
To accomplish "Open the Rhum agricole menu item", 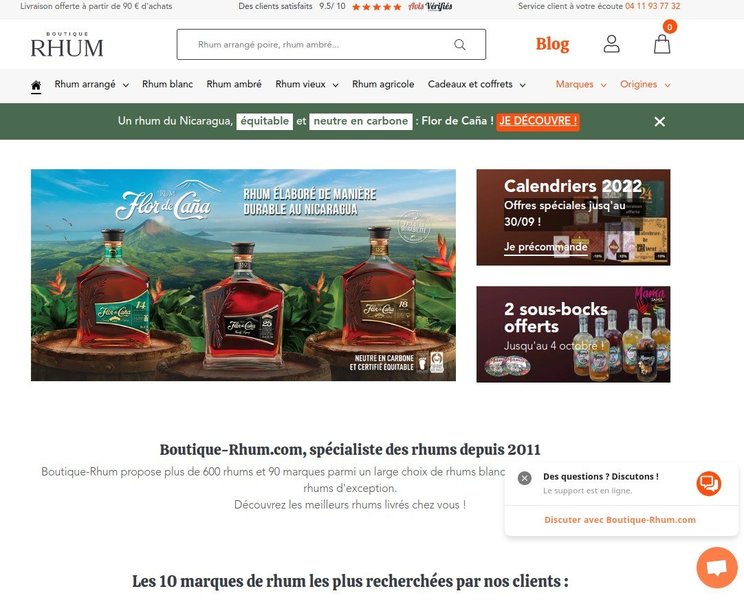I will click(383, 84).
